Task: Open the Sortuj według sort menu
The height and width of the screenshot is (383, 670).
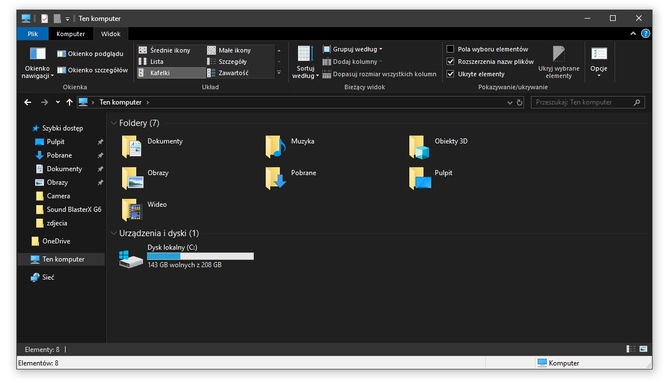Action: (305, 62)
